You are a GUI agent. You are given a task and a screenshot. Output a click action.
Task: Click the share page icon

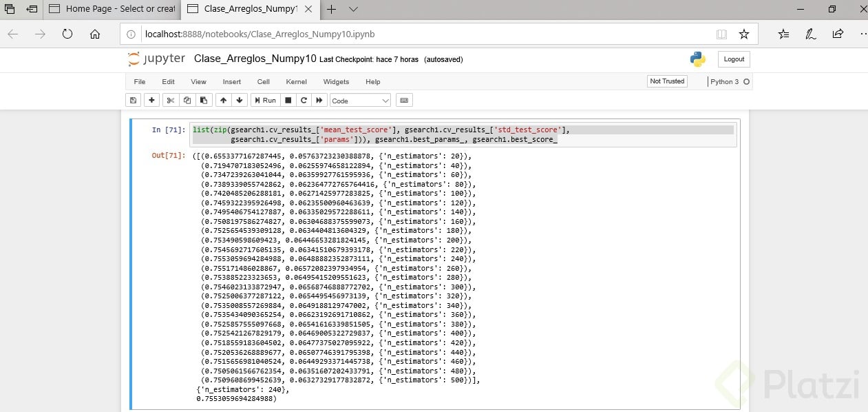coord(838,34)
